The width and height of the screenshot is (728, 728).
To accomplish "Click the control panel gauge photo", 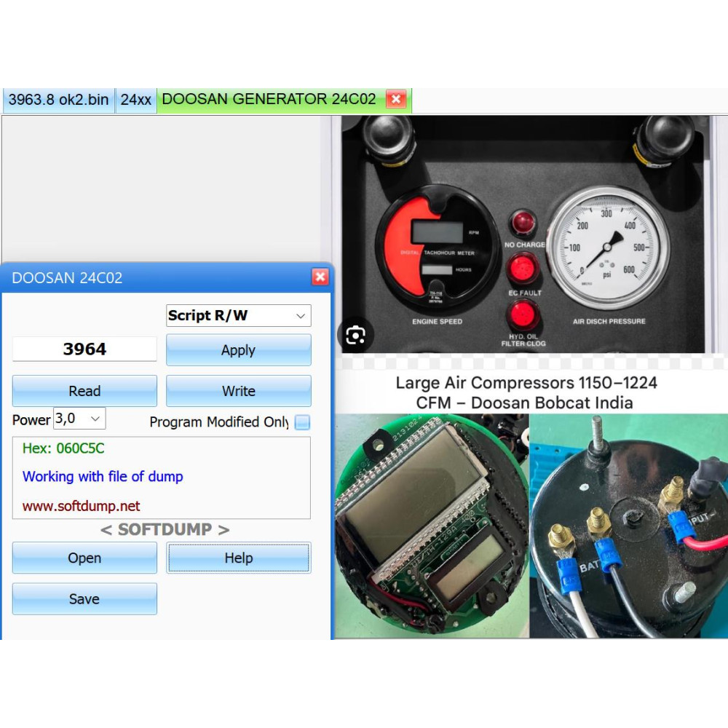I will click(x=523, y=234).
